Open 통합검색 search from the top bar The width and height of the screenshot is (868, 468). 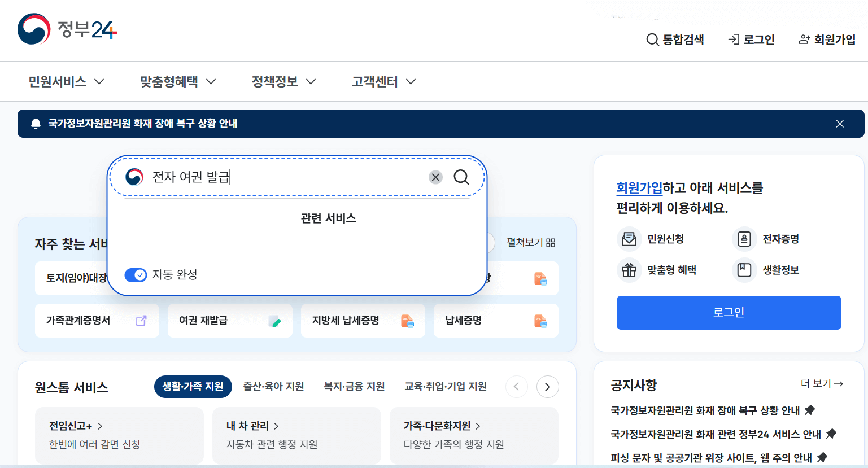point(675,40)
